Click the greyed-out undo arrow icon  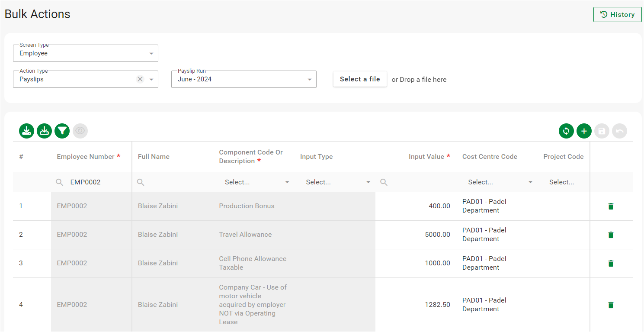click(619, 131)
